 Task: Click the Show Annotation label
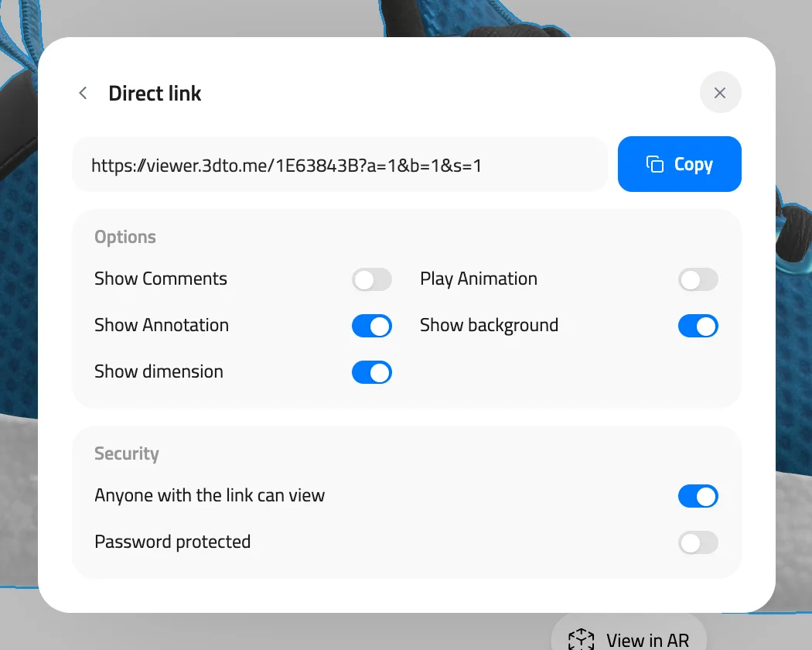tap(162, 325)
